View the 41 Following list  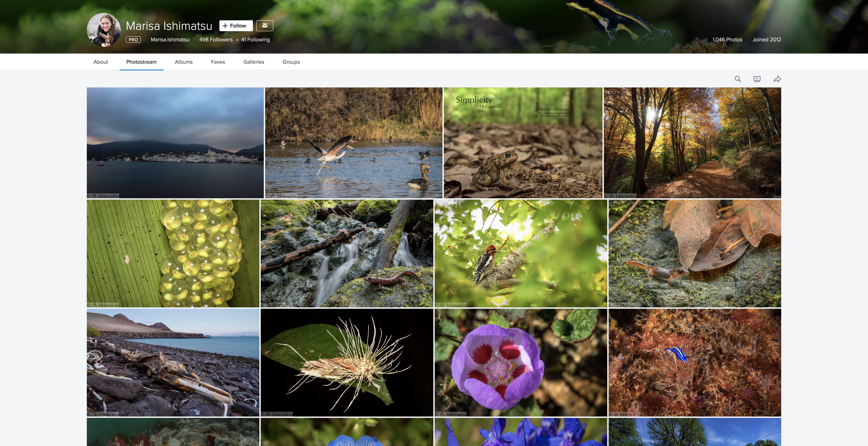coord(255,40)
